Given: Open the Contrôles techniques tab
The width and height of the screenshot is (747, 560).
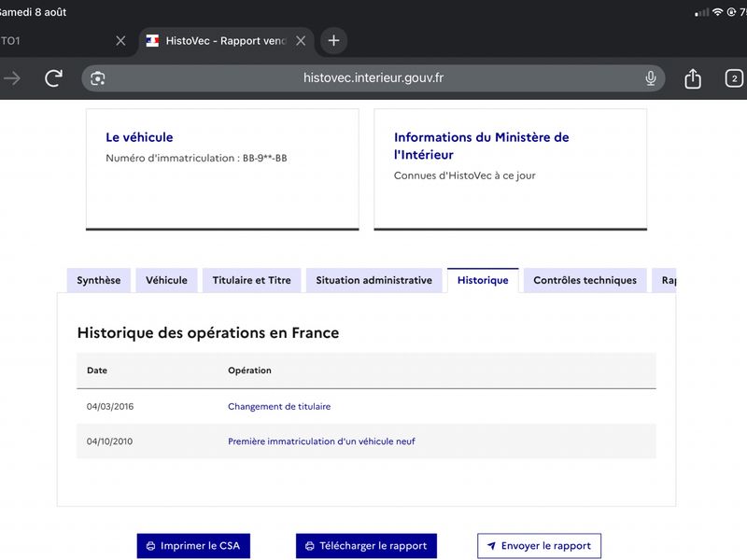Looking at the screenshot, I should tap(585, 280).
